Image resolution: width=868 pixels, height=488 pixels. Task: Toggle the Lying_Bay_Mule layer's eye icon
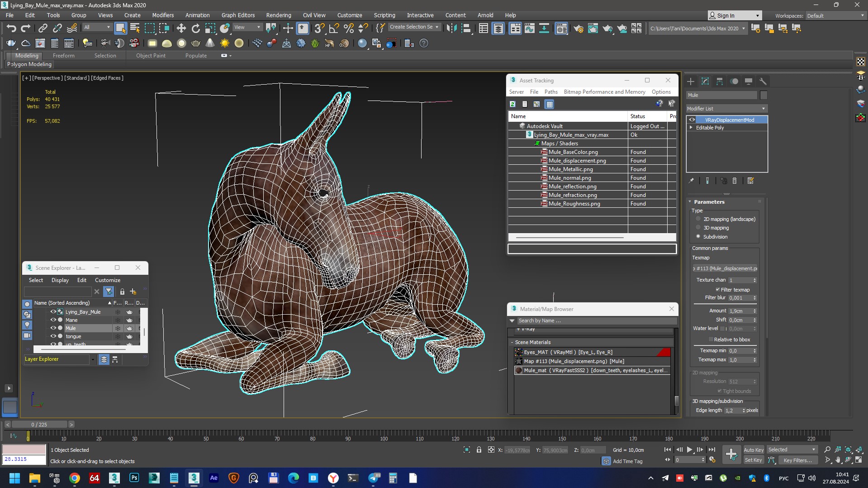point(53,312)
